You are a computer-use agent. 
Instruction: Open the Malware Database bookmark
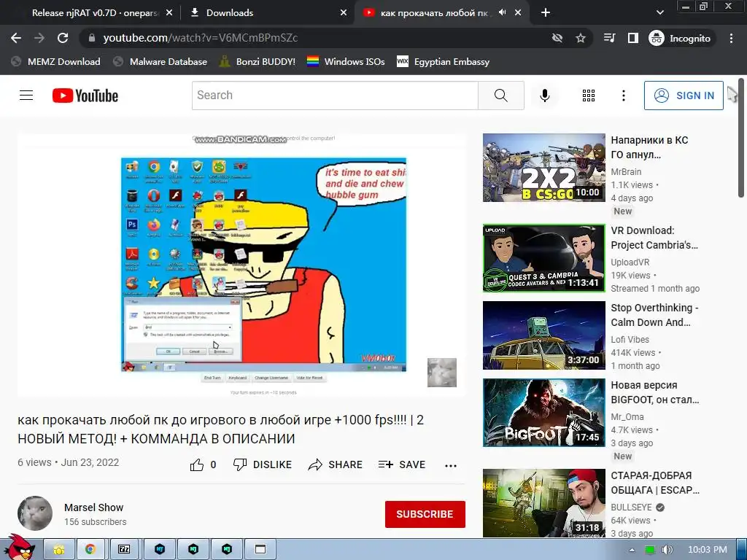tap(160, 61)
